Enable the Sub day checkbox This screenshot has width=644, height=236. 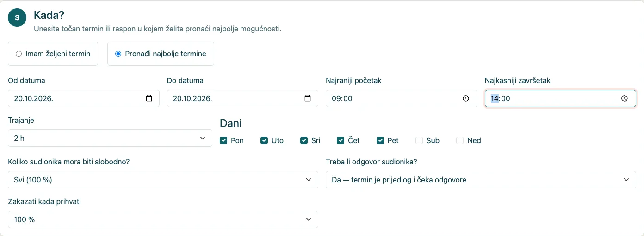pyautogui.click(x=419, y=140)
